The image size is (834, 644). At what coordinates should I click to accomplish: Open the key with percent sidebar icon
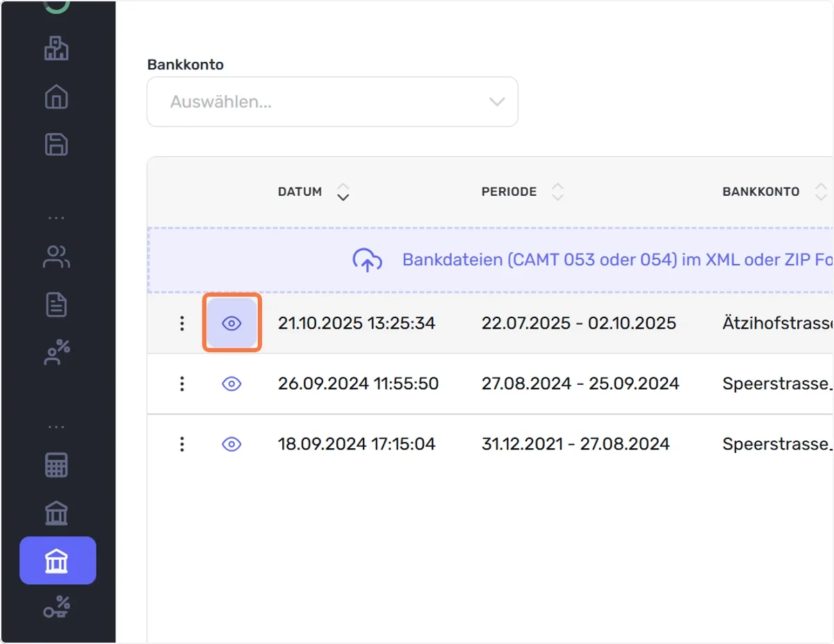tap(56, 607)
